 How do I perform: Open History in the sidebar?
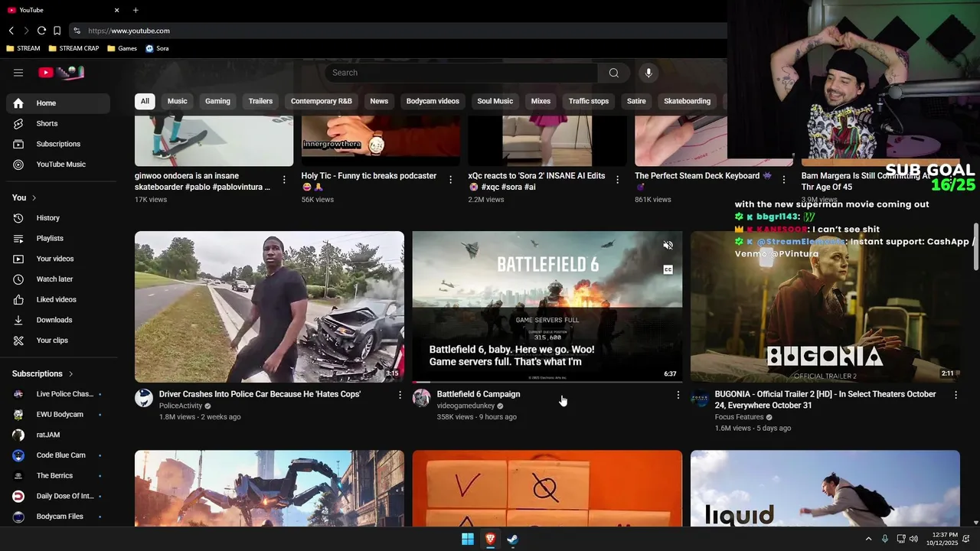pos(58,218)
